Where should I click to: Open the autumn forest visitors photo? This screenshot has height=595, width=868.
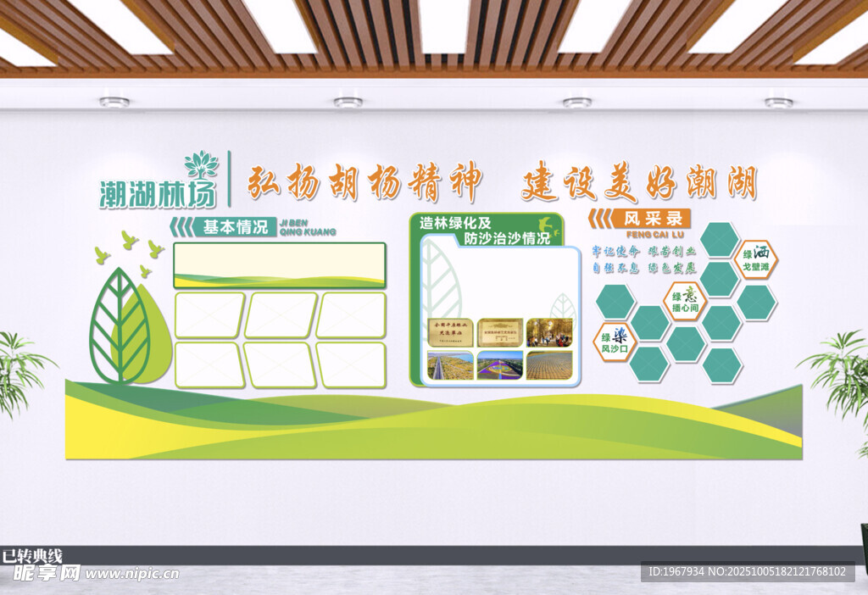549,332
